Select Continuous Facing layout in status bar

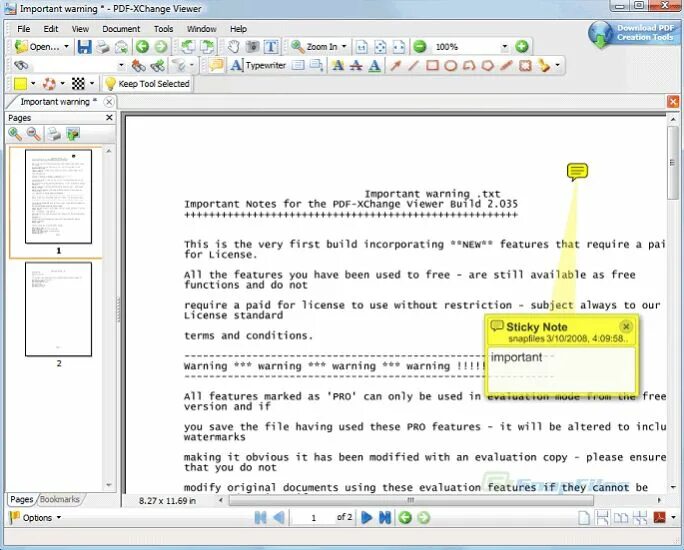point(640,518)
